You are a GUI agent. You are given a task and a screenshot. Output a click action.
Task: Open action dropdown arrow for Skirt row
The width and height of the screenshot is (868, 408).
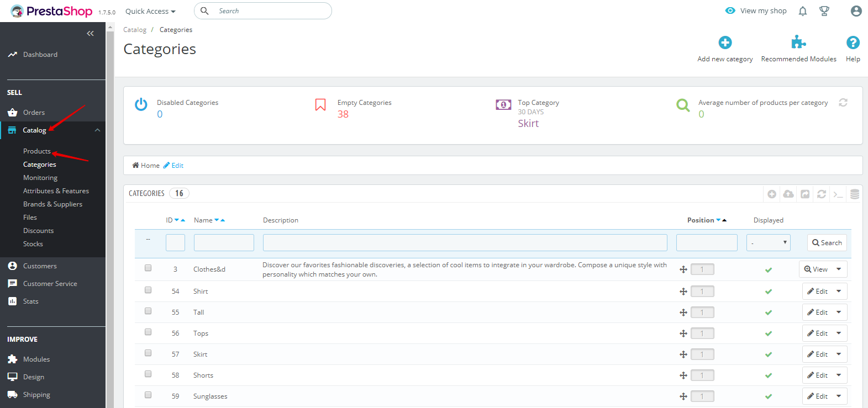point(839,354)
